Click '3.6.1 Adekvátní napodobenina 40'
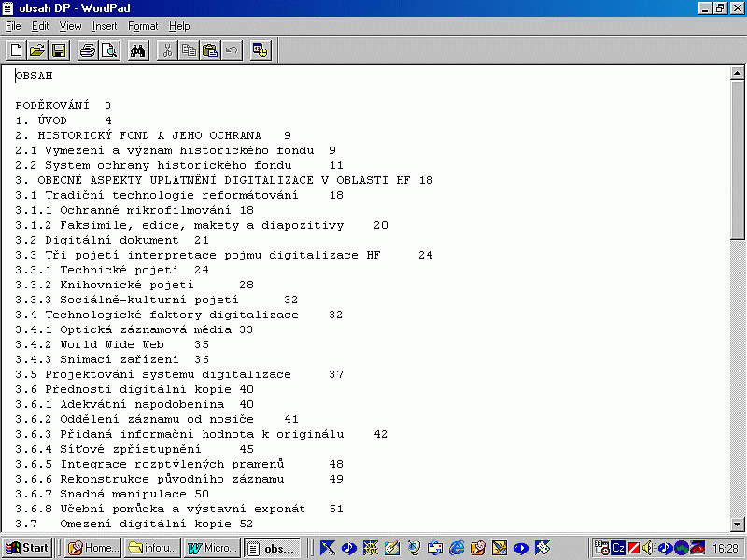Screen dimensions: 747x560 tap(134, 404)
